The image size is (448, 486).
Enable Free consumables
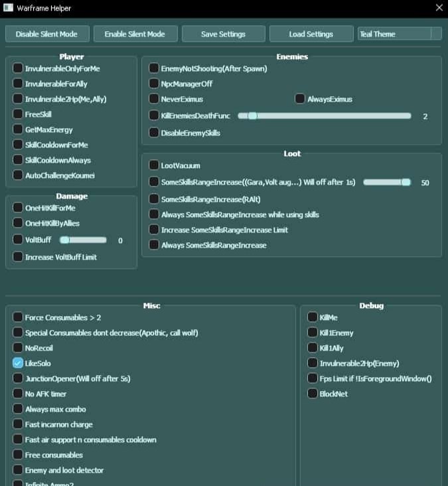tap(18, 455)
